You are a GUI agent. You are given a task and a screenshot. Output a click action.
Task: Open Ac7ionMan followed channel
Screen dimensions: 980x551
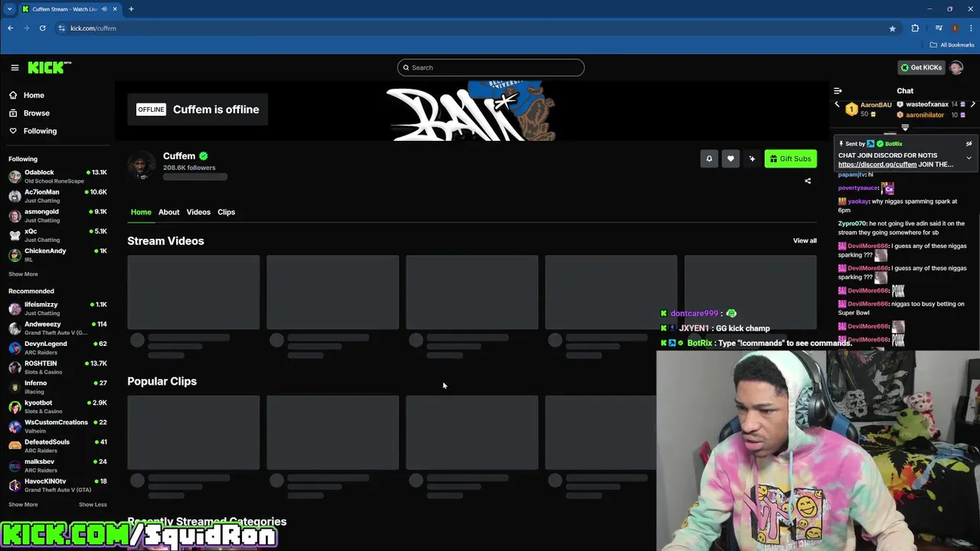click(x=57, y=196)
